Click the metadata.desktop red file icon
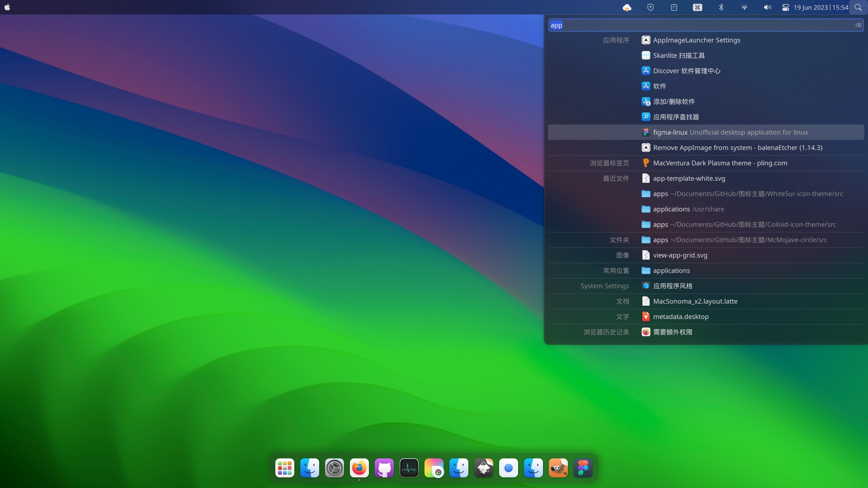Image resolution: width=868 pixels, height=488 pixels. point(646,317)
